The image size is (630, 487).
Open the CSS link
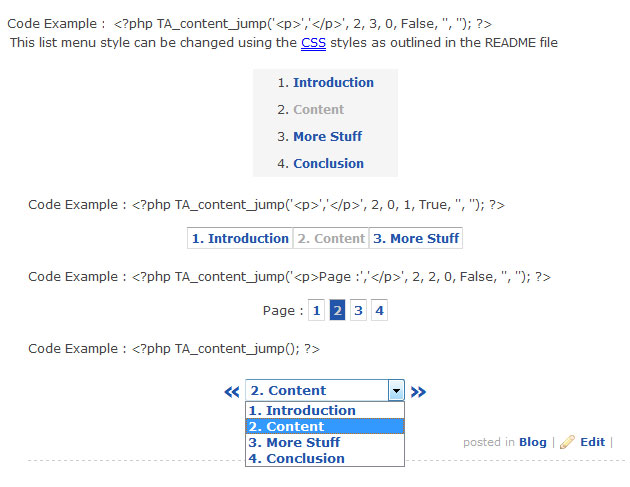tap(313, 43)
